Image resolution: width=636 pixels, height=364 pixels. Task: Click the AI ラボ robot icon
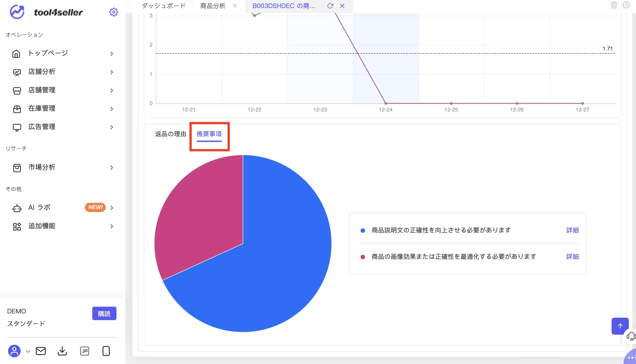coord(17,208)
